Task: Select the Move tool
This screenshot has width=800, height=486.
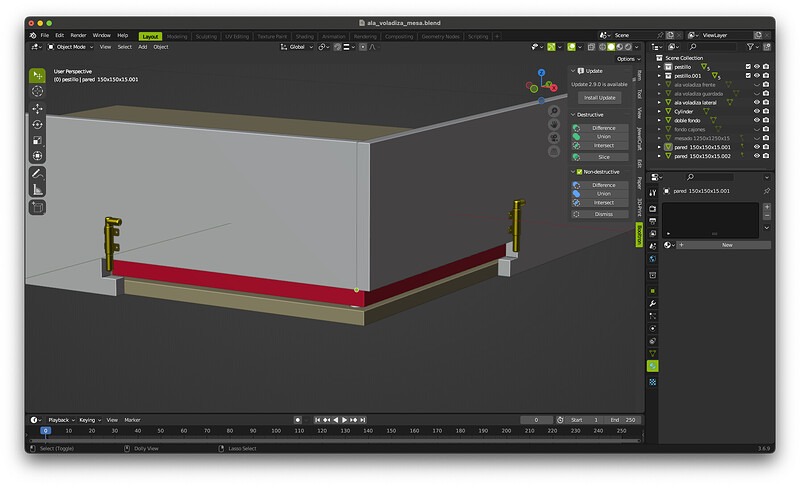Action: click(x=37, y=109)
